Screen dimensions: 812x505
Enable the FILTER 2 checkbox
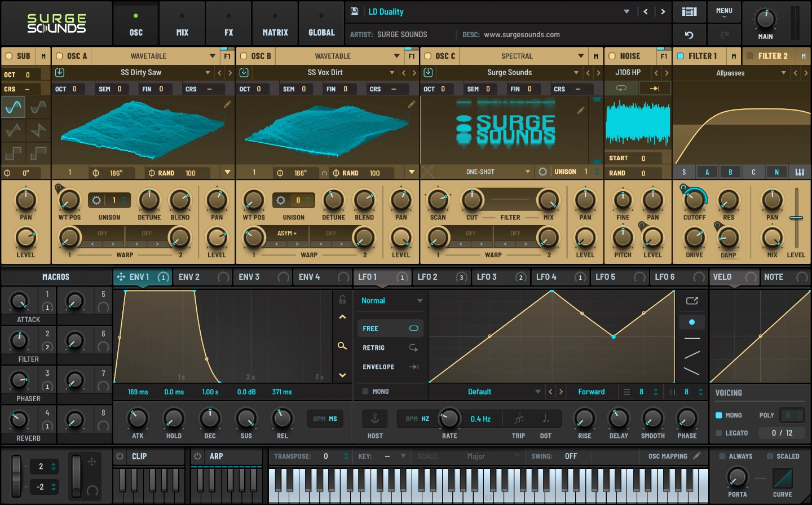750,56
